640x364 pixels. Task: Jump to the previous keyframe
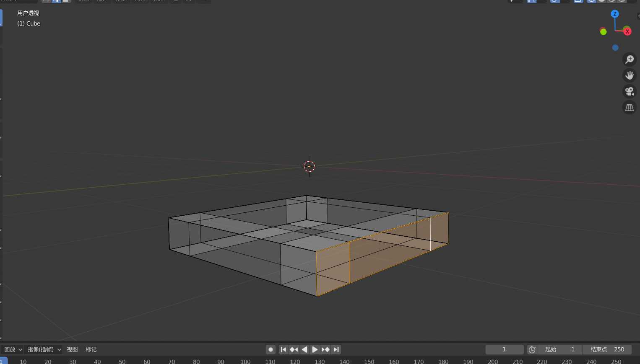[294, 349]
